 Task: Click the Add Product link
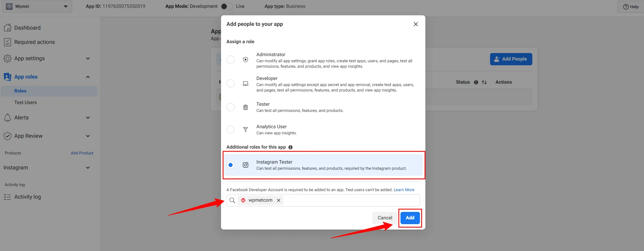click(82, 153)
